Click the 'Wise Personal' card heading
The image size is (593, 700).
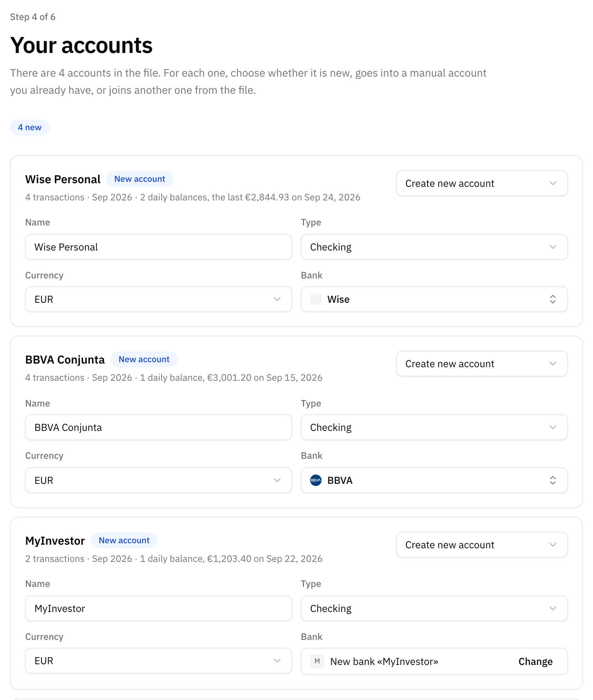coord(63,179)
